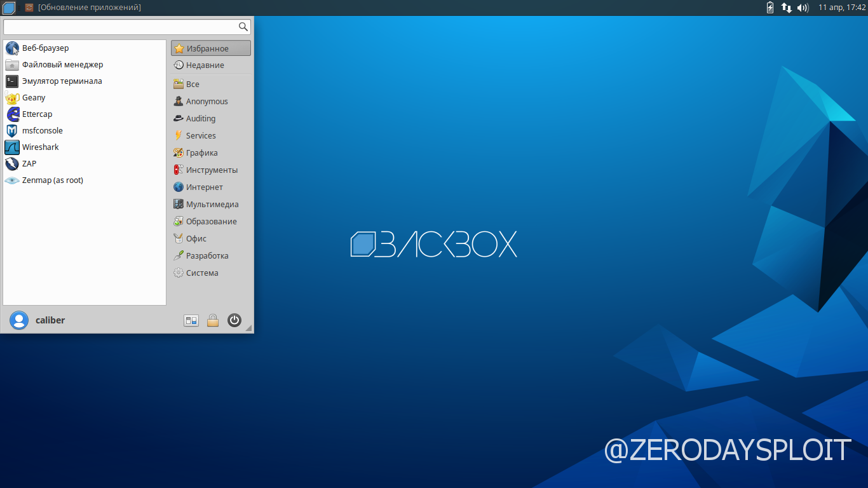Viewport: 868px width, 488px height.
Task: Open the Terminal emulator icon
Action: (x=12, y=81)
